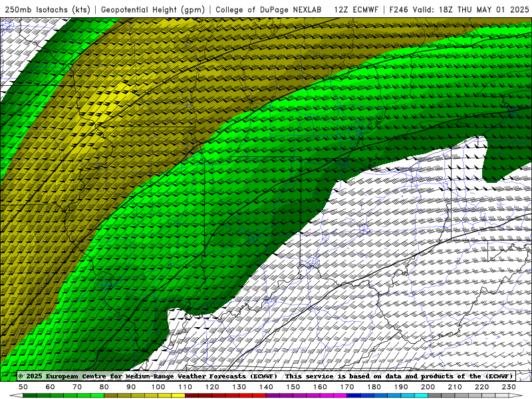Select the dark blue swatch right of 170

click(354, 395)
